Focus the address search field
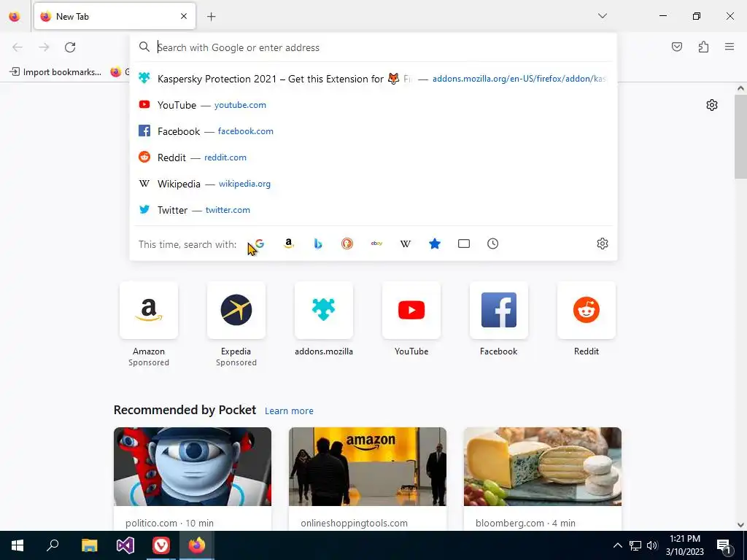The height and width of the screenshot is (560, 747). [x=373, y=47]
